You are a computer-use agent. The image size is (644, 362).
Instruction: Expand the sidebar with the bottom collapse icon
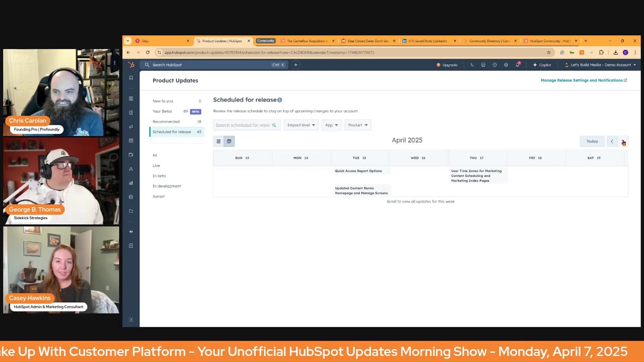[131, 320]
